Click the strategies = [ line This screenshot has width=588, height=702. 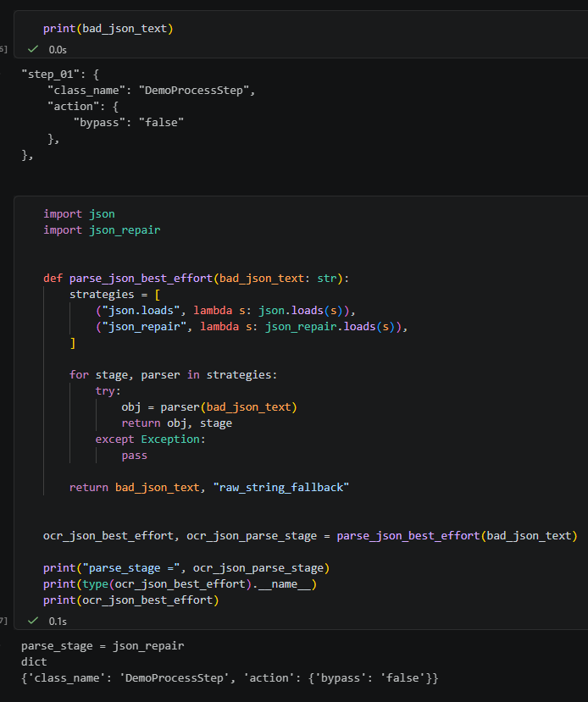114,295
